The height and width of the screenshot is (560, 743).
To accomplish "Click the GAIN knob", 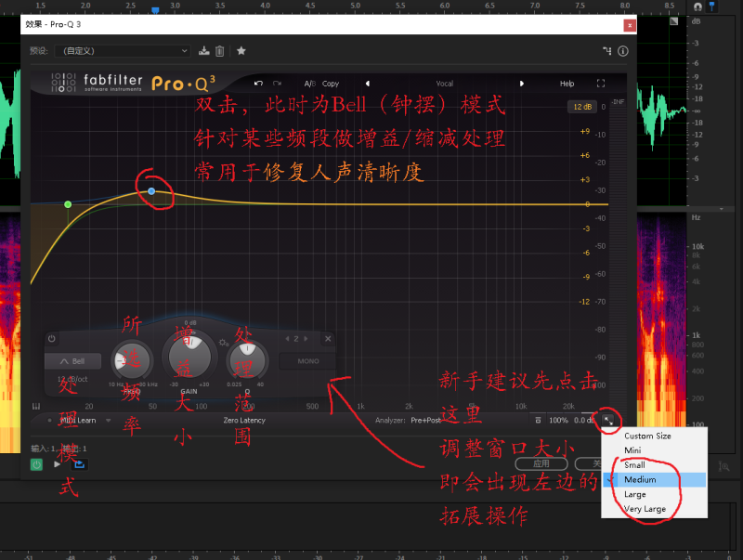I will coord(189,358).
